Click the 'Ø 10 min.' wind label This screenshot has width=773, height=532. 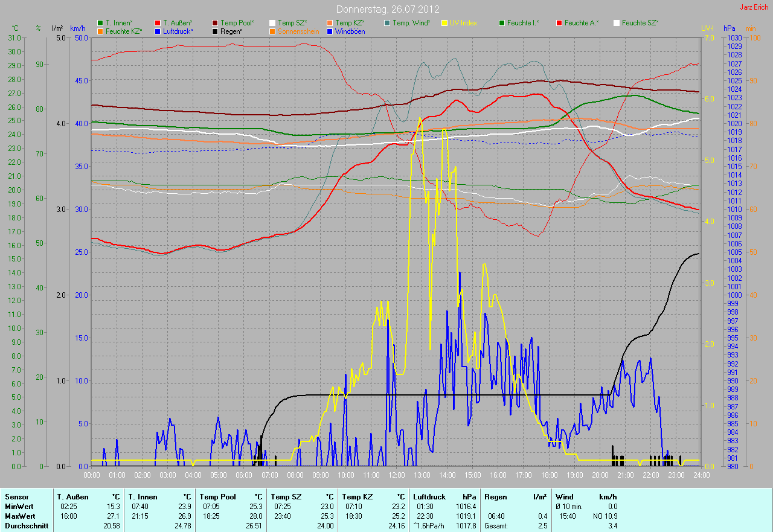coord(569,507)
